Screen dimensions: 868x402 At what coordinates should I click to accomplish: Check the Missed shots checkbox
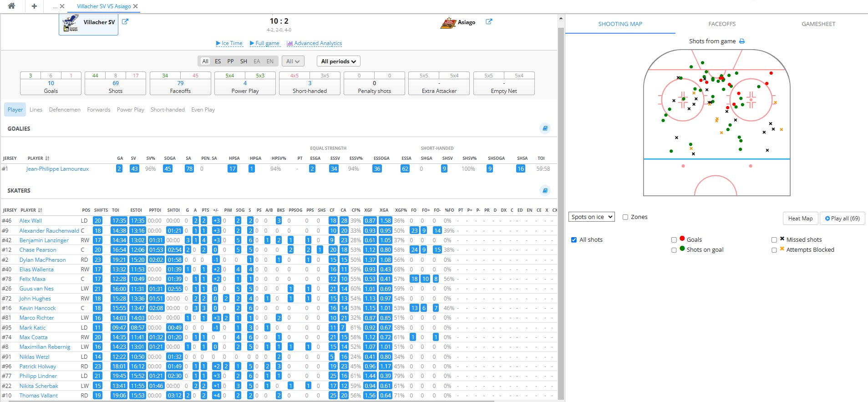774,240
